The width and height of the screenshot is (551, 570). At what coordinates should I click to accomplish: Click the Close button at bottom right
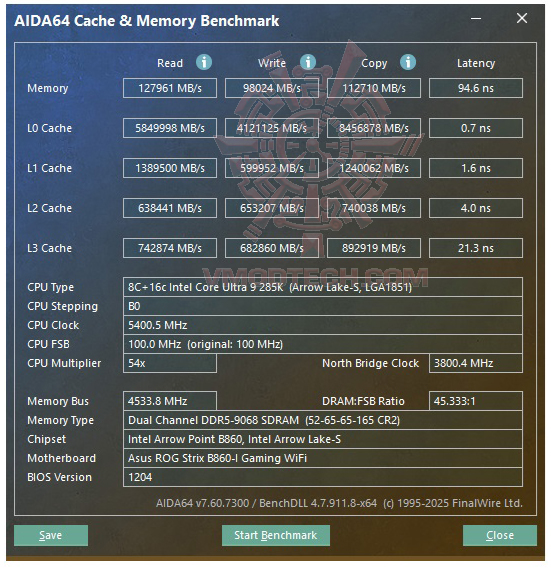coord(500,535)
